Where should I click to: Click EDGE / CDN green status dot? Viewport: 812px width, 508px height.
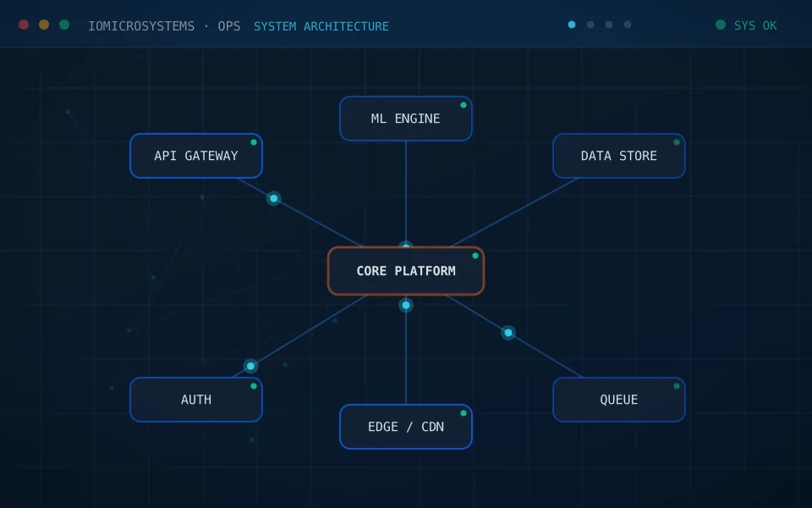[464, 413]
